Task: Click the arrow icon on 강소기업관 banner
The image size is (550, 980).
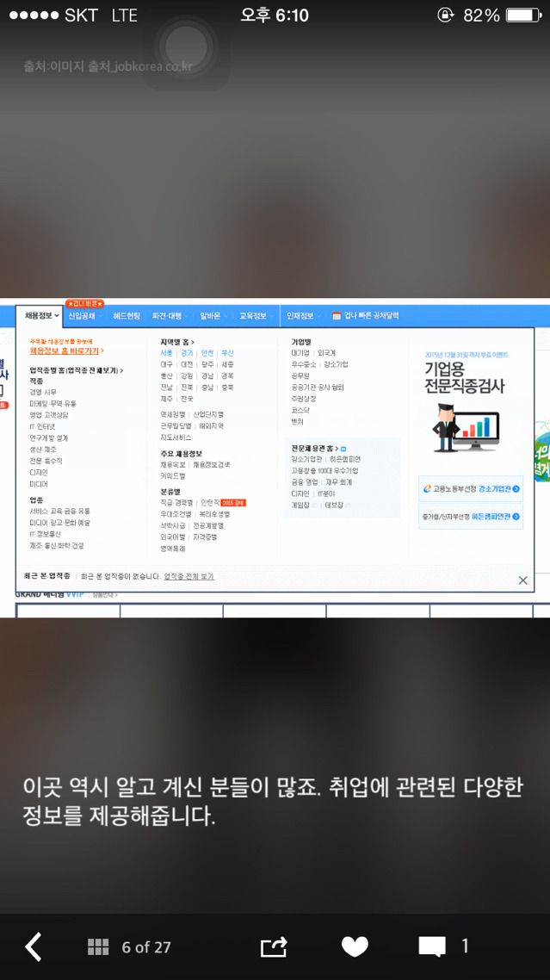Action: [516, 489]
